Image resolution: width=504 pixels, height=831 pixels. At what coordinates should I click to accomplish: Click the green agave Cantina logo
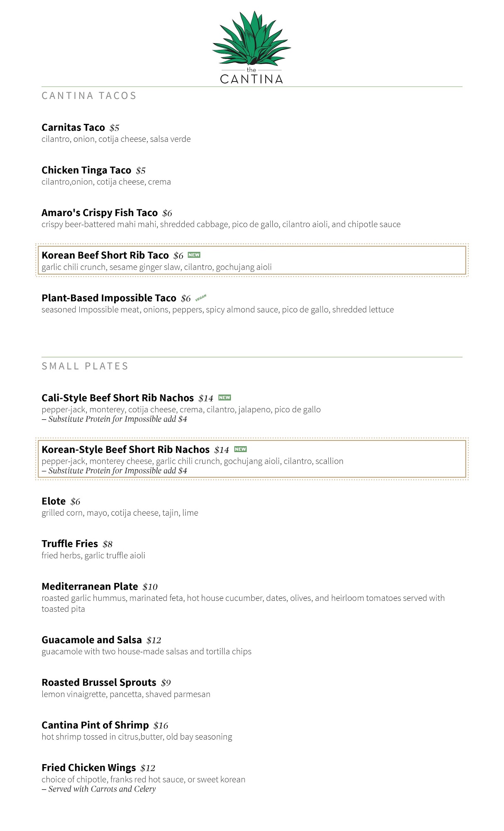coord(251,39)
